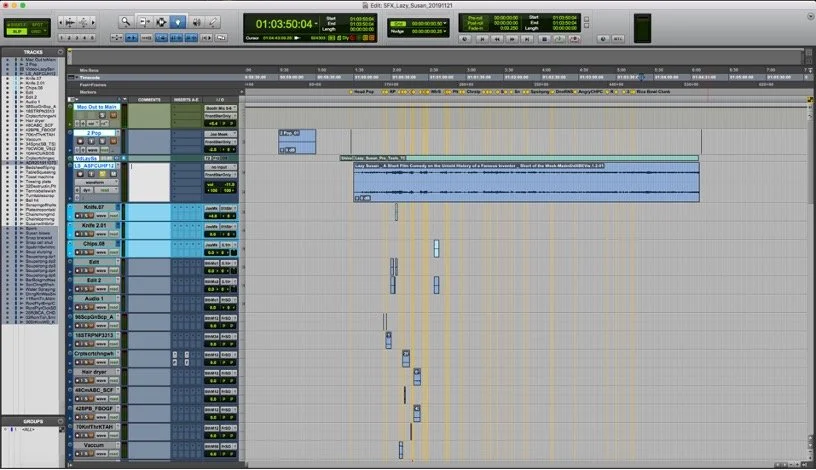
Task: Select the Zoomer magnifying glass tool
Action: pyautogui.click(x=126, y=22)
